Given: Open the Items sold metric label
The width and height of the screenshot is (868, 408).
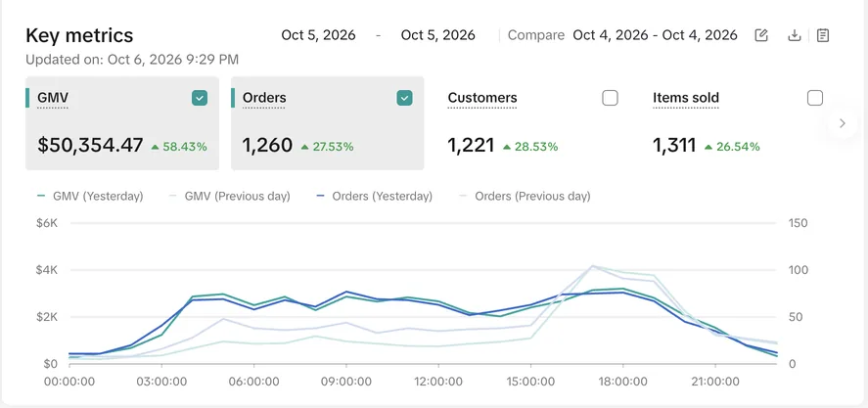Looking at the screenshot, I should 686,98.
